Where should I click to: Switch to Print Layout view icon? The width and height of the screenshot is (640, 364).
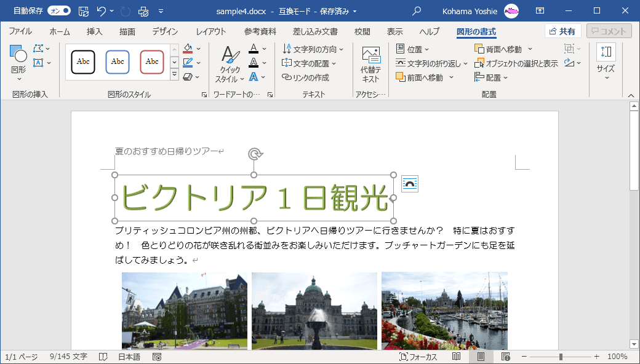point(481,357)
